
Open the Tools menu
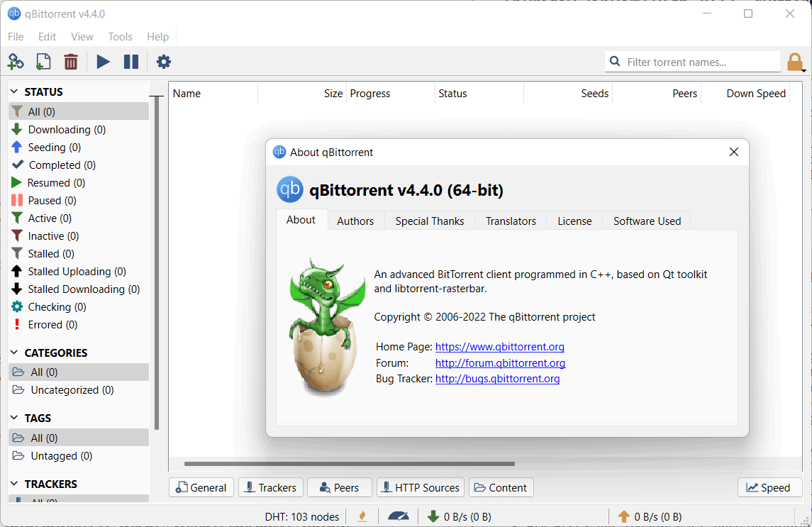(x=120, y=36)
